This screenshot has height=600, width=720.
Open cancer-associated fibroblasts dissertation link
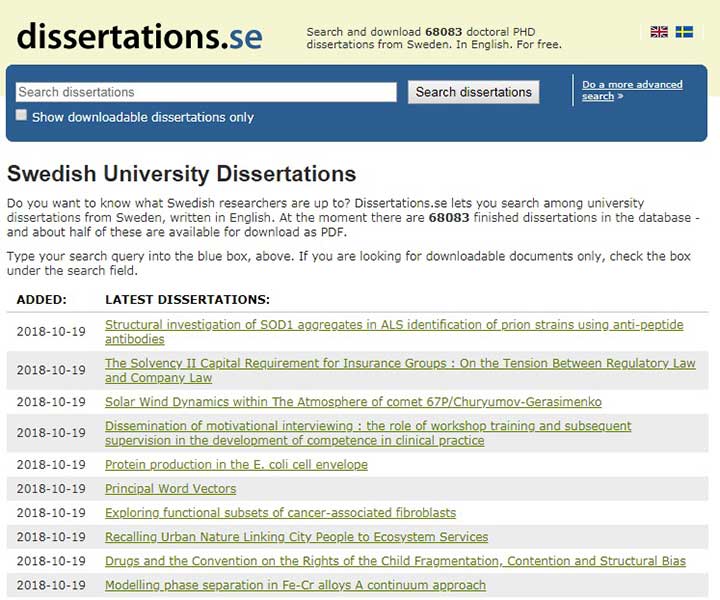(x=280, y=513)
